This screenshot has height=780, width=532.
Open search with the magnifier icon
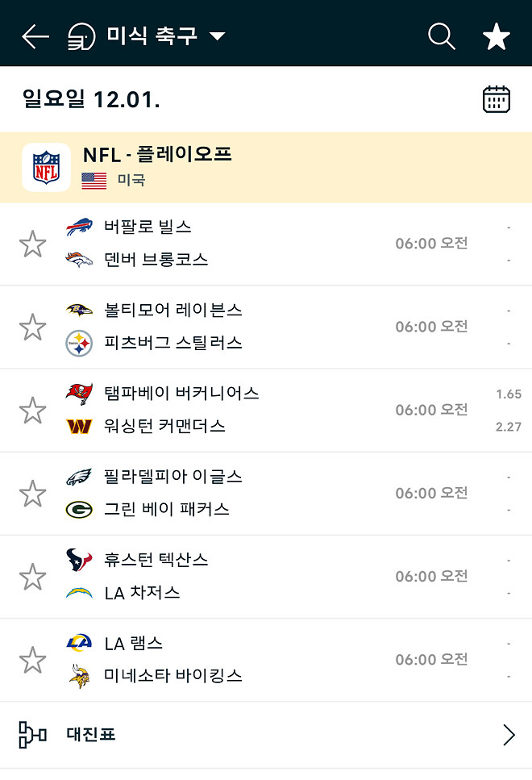point(440,35)
